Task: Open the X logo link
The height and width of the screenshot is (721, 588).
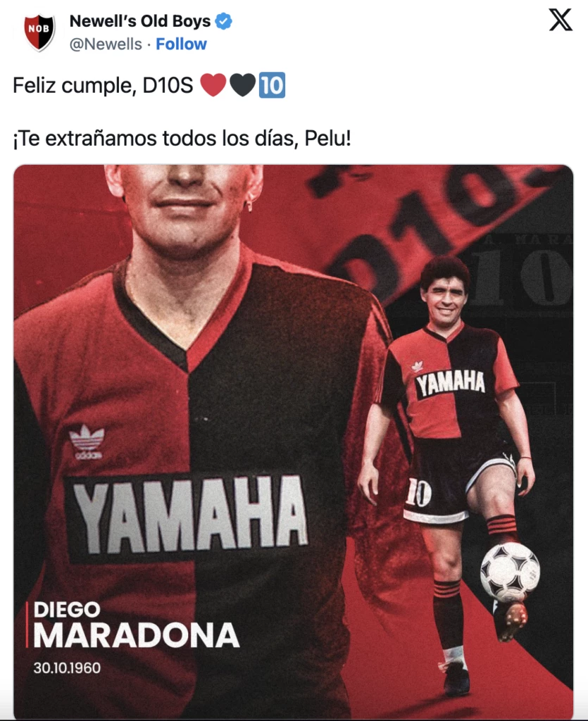Action: click(561, 20)
